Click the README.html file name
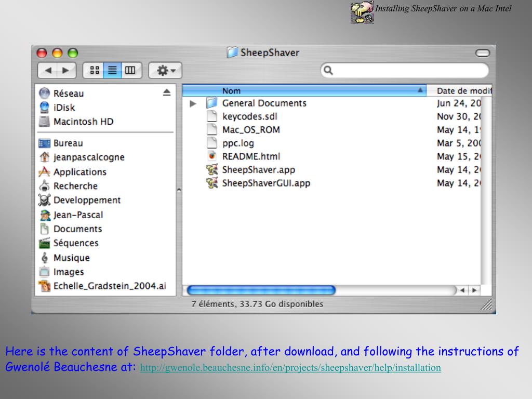This screenshot has height=399, width=532. tap(251, 156)
